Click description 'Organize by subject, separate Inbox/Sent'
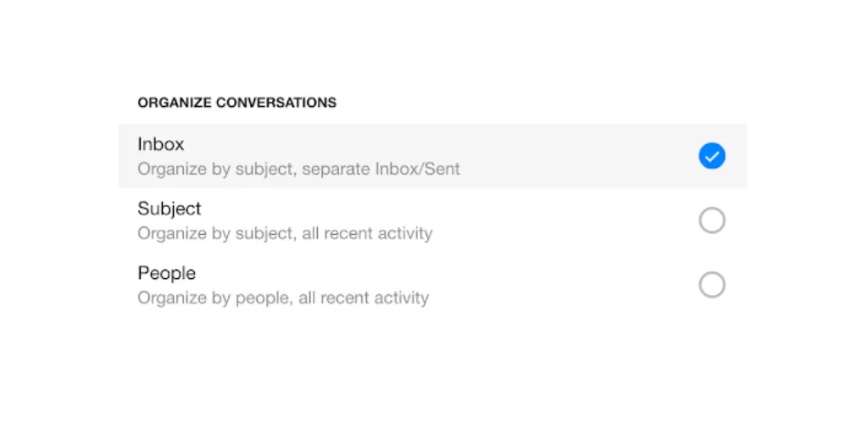868x440 pixels. 298,169
